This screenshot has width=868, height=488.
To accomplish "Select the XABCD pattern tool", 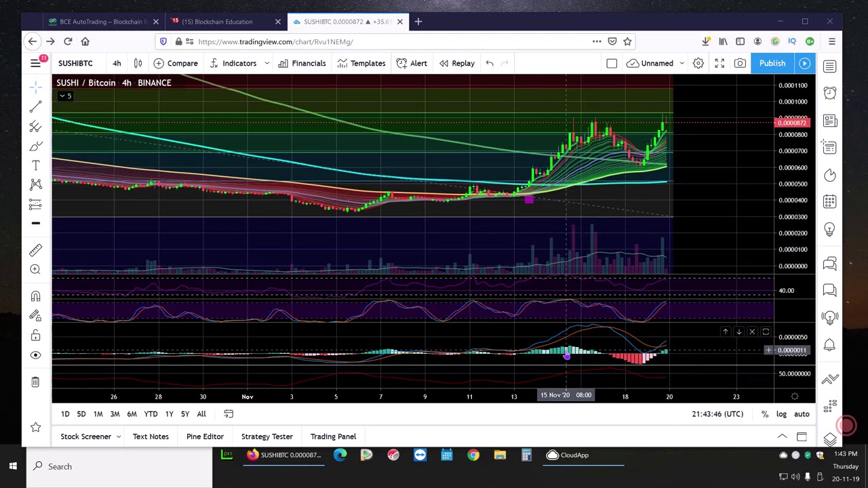I will 35,184.
